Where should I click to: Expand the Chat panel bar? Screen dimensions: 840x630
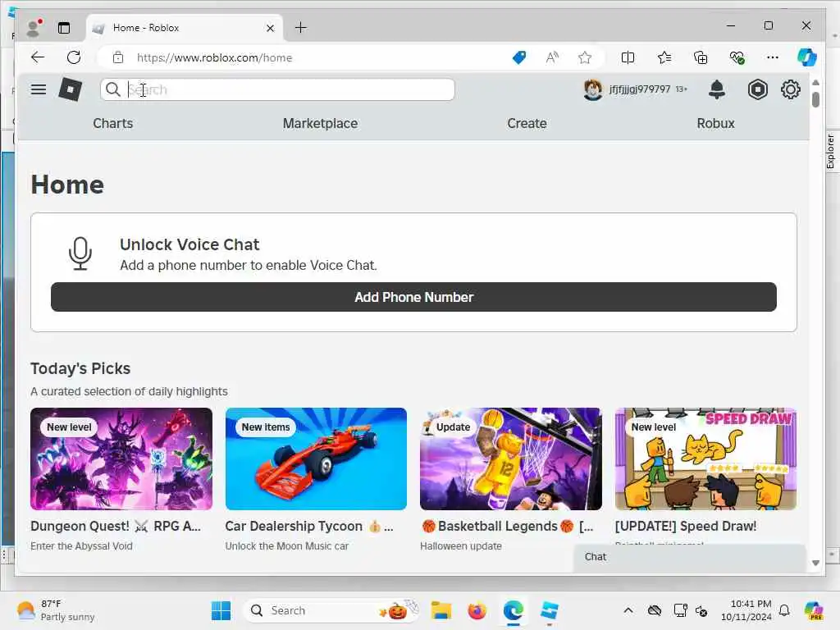point(689,557)
